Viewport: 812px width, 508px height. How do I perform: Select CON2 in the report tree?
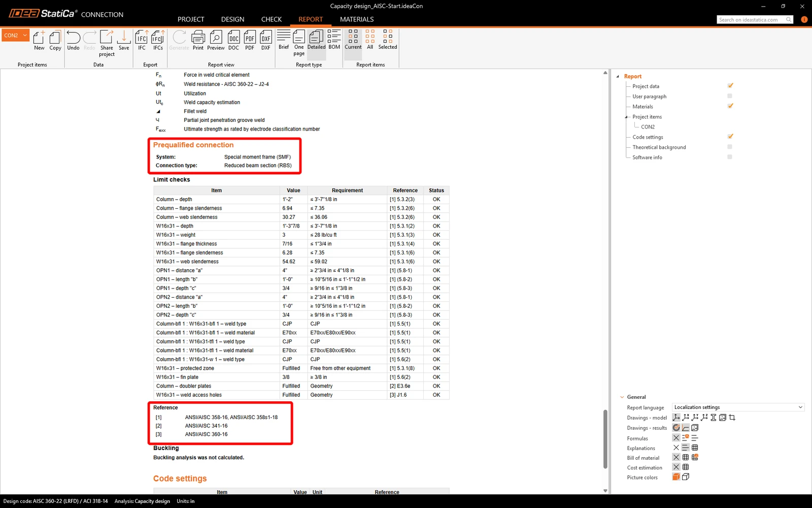tap(648, 127)
